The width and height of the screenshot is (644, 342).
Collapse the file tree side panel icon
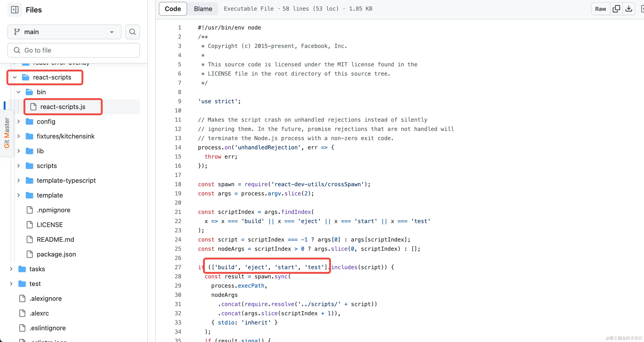[15, 10]
